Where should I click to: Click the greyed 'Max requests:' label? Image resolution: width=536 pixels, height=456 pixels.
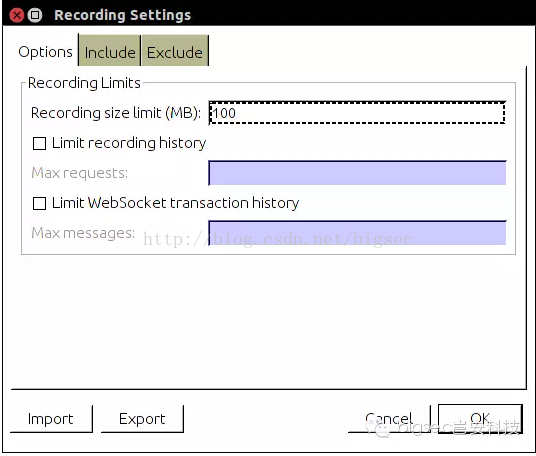[x=79, y=173]
